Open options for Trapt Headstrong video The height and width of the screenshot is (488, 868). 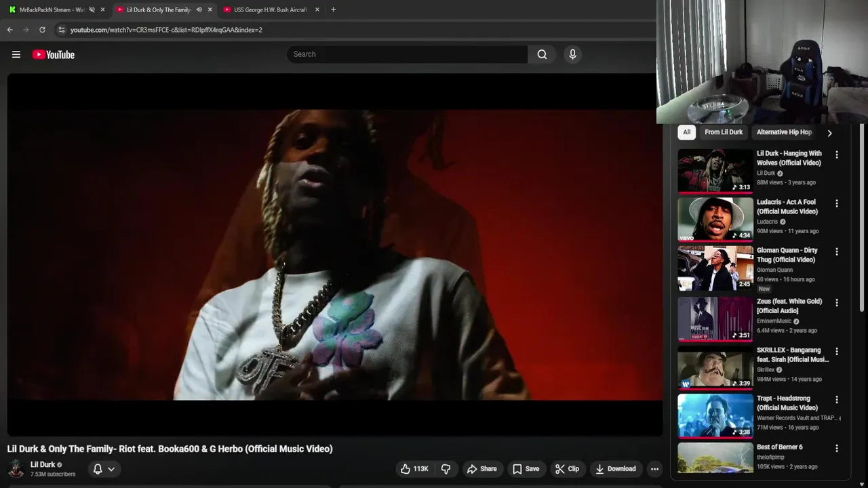click(837, 399)
